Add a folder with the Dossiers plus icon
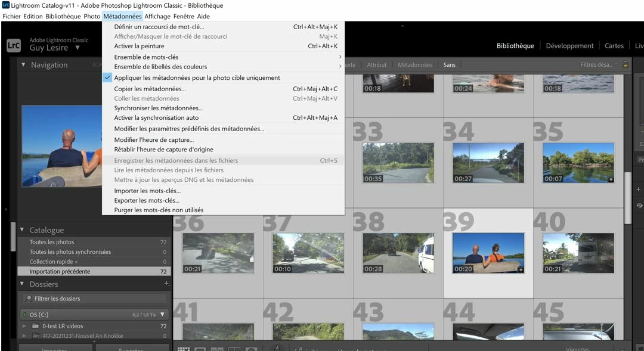This screenshot has width=644, height=351. (167, 284)
